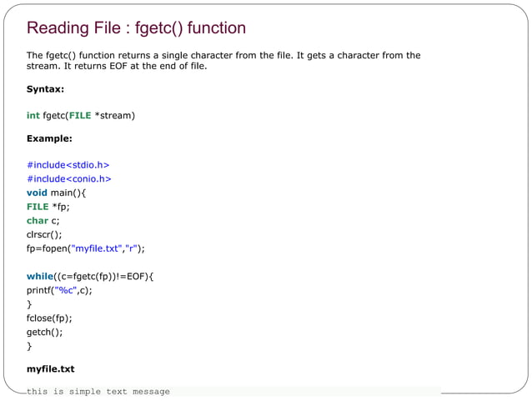Click the "void main(){" line

(x=56, y=193)
